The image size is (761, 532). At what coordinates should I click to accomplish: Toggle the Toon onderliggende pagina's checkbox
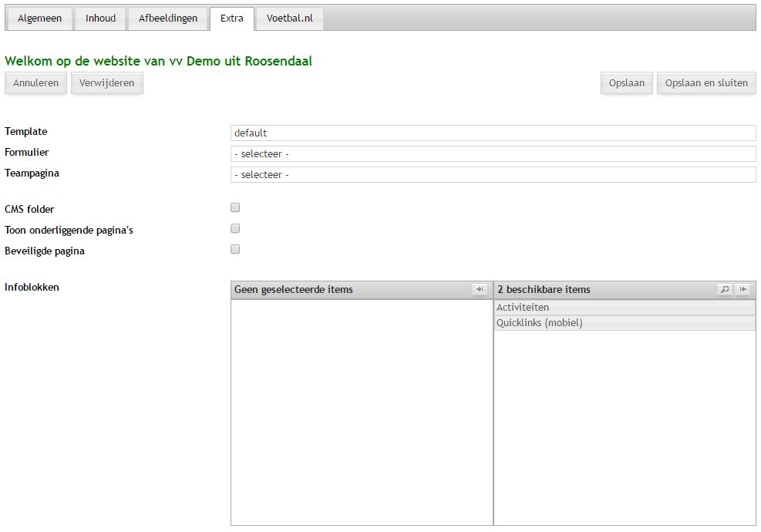click(x=235, y=229)
